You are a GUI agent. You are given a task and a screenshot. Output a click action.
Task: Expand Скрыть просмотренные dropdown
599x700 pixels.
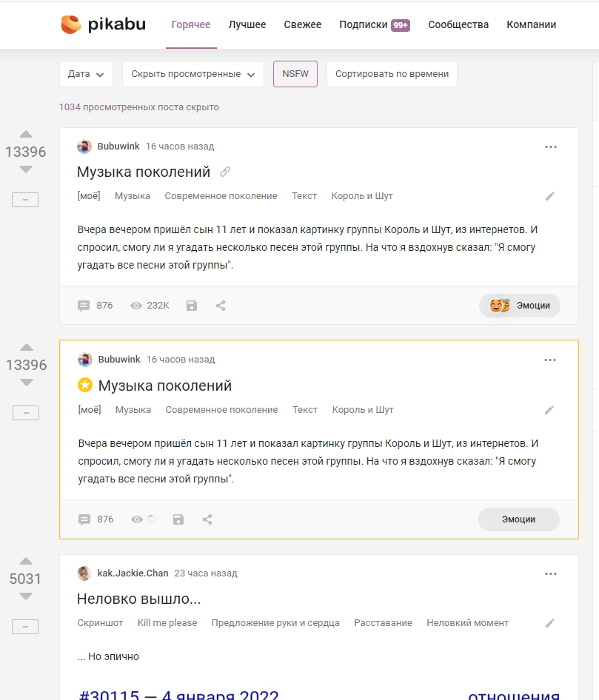point(193,74)
